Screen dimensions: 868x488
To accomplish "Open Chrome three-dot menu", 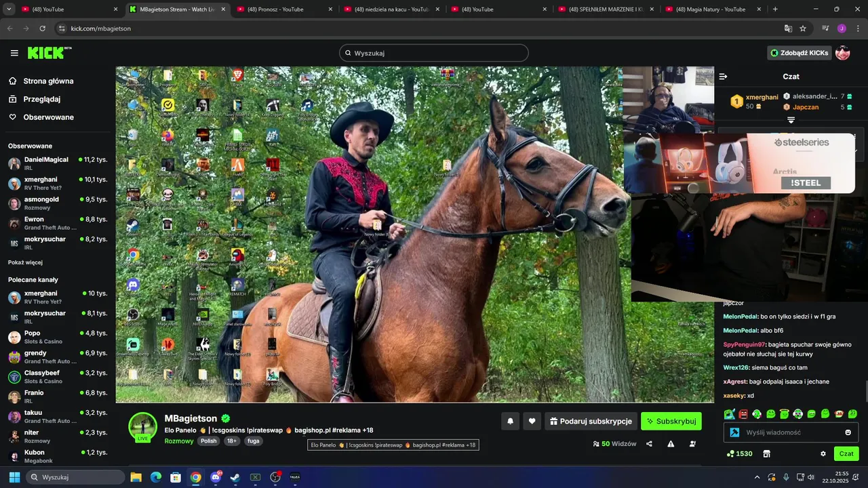I will coord(858,28).
